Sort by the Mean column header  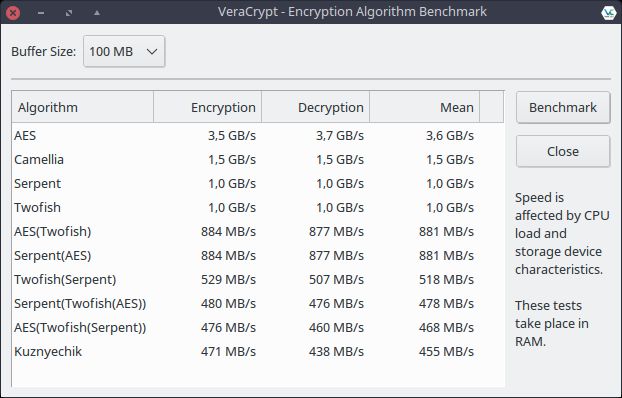coord(424,107)
